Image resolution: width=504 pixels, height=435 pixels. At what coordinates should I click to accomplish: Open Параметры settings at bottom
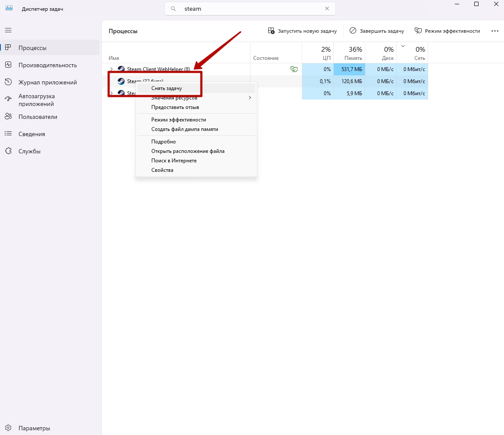coord(50,428)
